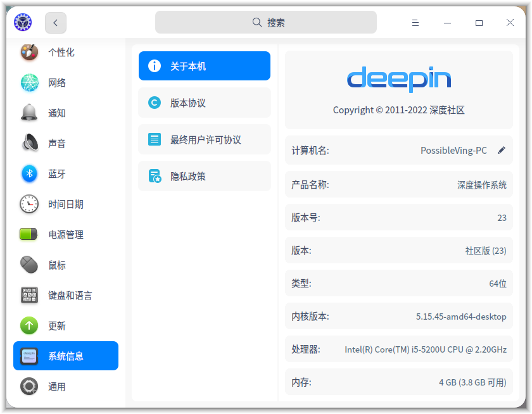Select the 系统信息 system info icon
The height and width of the screenshot is (414, 532).
pos(30,356)
